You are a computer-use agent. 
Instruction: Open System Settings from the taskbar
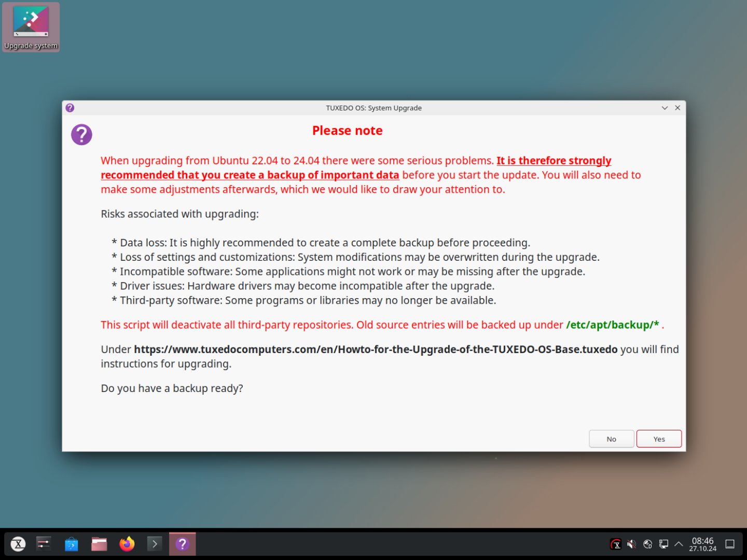(x=44, y=544)
